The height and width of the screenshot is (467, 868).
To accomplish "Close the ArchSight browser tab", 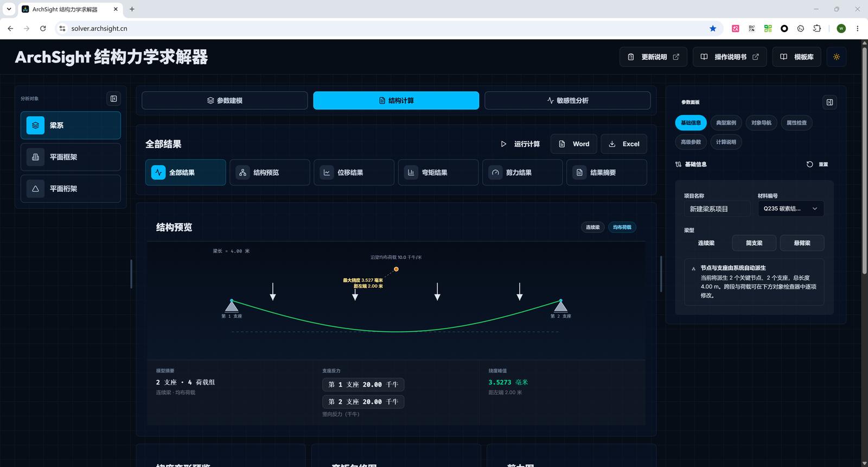I will click(x=116, y=9).
